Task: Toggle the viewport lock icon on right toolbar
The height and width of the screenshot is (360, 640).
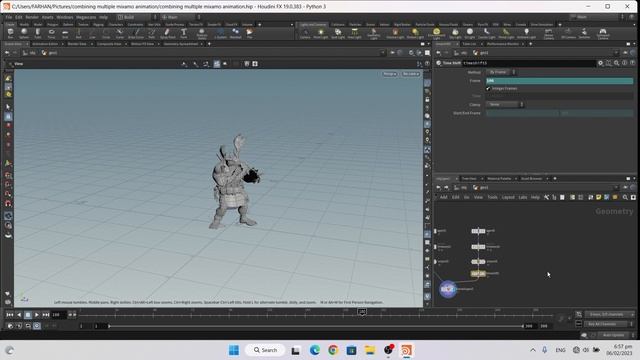Action: point(427,100)
